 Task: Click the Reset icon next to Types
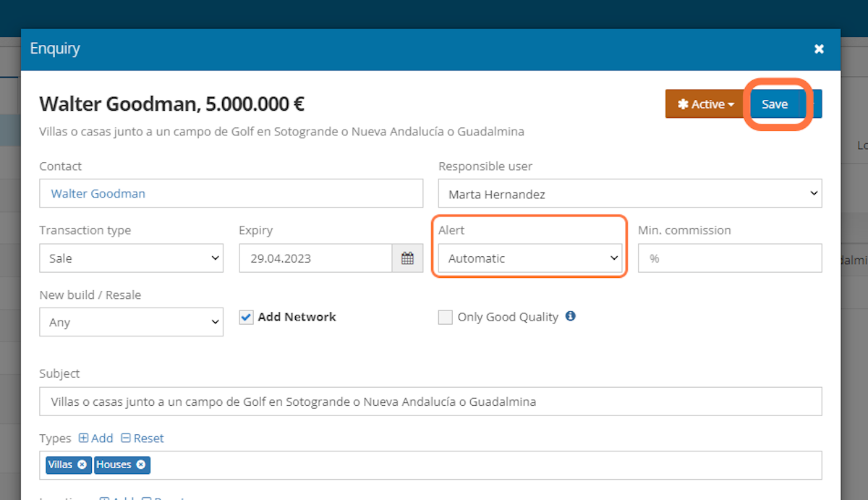tap(142, 438)
